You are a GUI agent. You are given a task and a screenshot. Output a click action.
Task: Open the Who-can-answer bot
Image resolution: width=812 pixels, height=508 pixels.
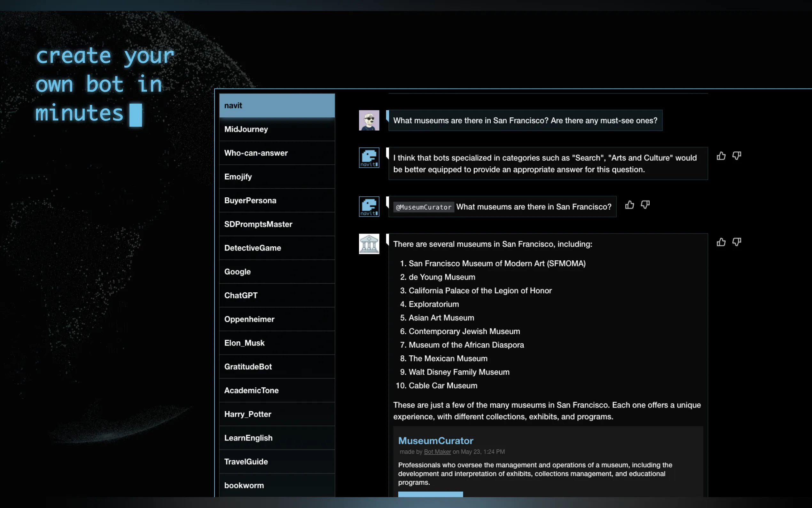(x=277, y=153)
